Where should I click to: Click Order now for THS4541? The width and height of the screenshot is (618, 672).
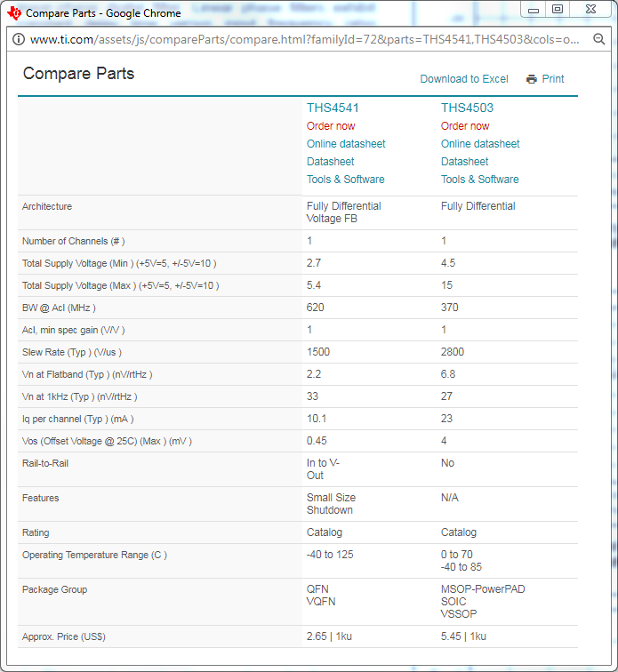(x=331, y=126)
